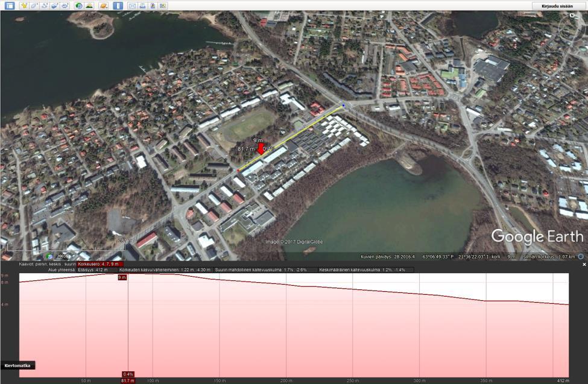Click the Korkeuden kasvu/väheneminen statistic
Image resolution: width=588 pixels, height=384 pixels.
click(x=165, y=269)
